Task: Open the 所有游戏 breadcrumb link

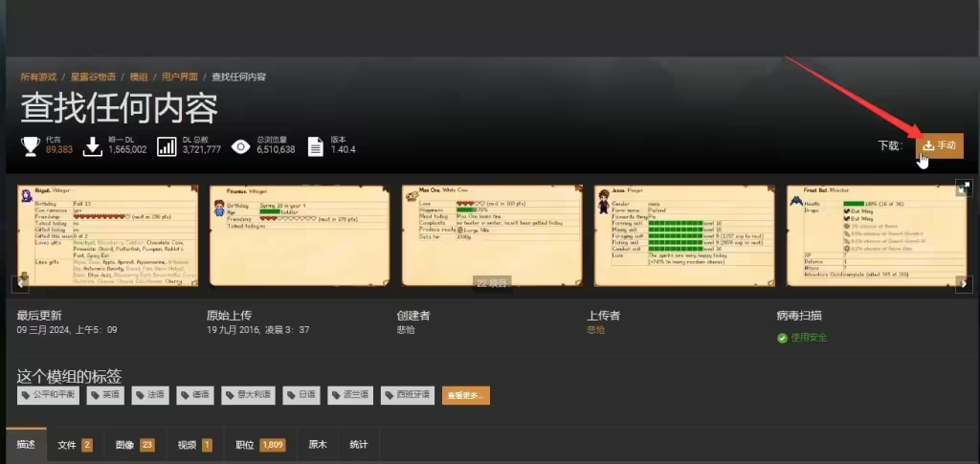Action: [x=38, y=77]
